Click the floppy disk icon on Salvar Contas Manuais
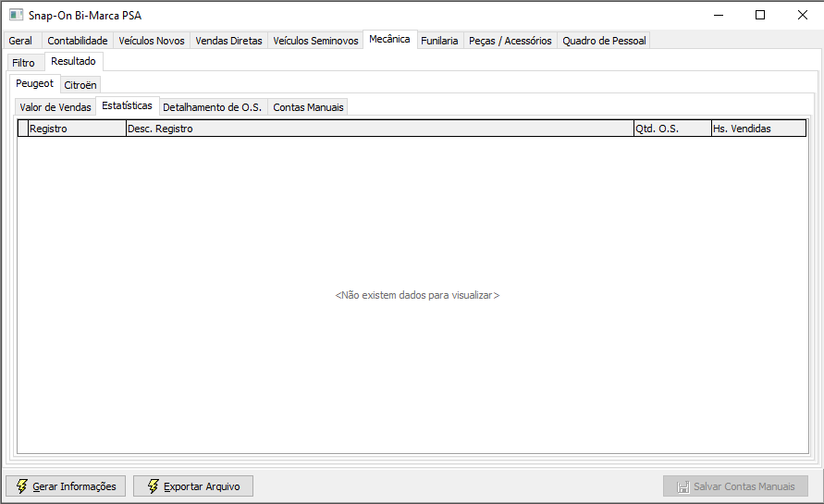Viewport: 824px width, 504px height. click(683, 486)
